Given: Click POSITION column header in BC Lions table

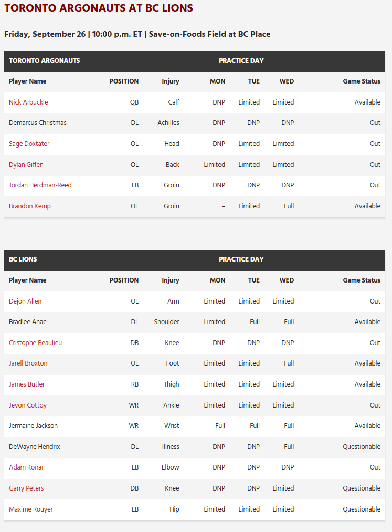Looking at the screenshot, I should tap(124, 280).
